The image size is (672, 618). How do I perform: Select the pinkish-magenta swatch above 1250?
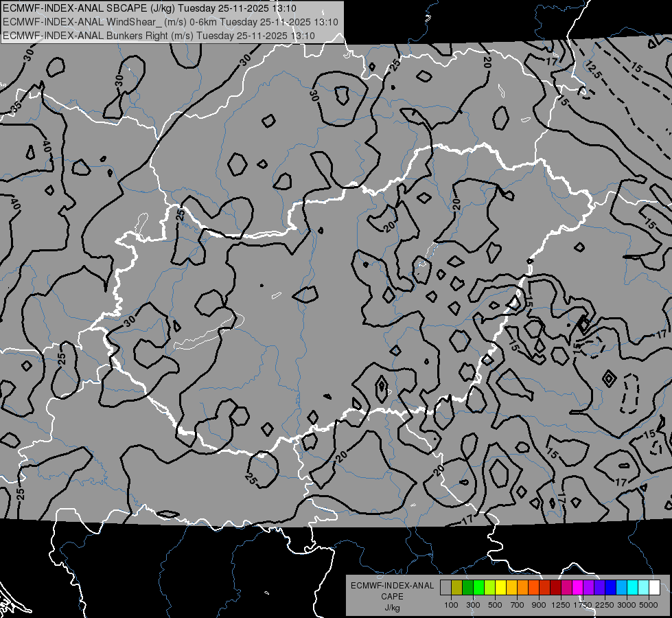pyautogui.click(x=566, y=588)
